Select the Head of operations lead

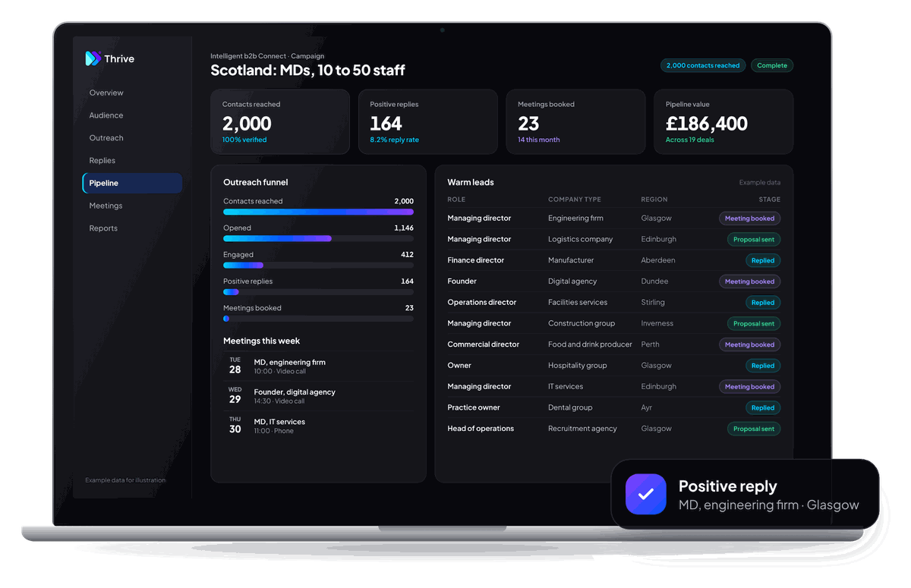tap(481, 429)
